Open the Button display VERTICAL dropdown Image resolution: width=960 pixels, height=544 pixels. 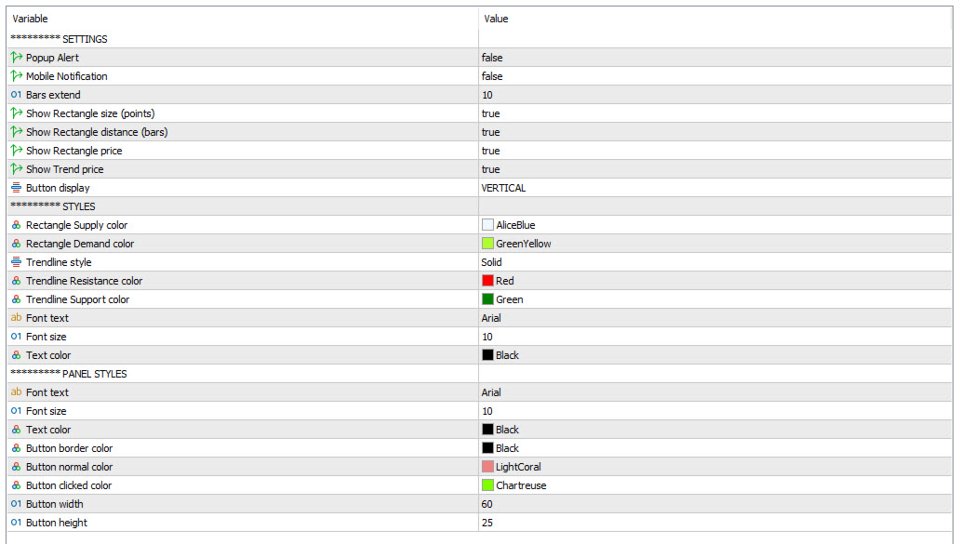tap(503, 188)
